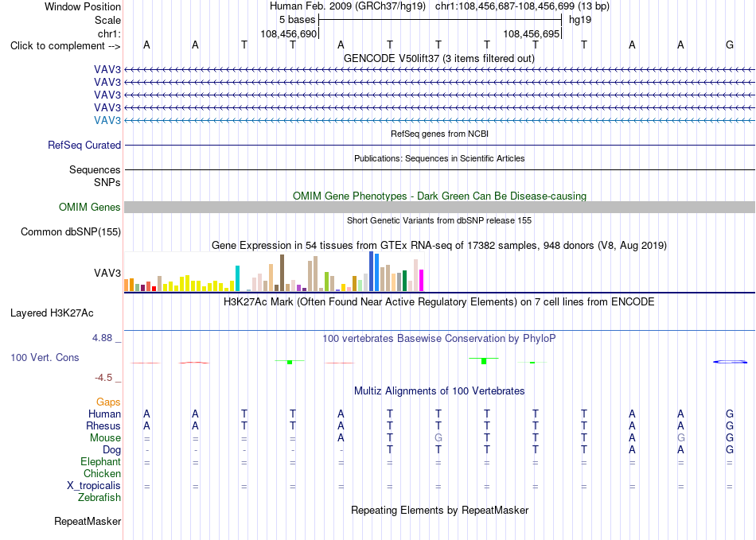Screen dimensions: 756x540
Task: Select the light-blue VAV3 transcript label
Action: pos(107,120)
